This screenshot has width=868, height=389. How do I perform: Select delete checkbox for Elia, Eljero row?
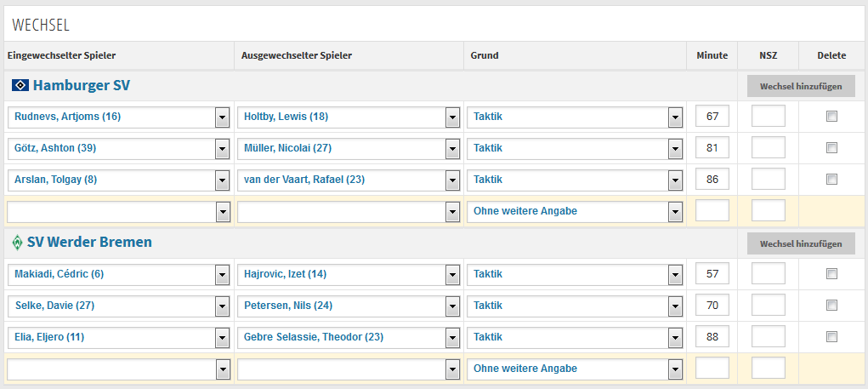pos(831,337)
